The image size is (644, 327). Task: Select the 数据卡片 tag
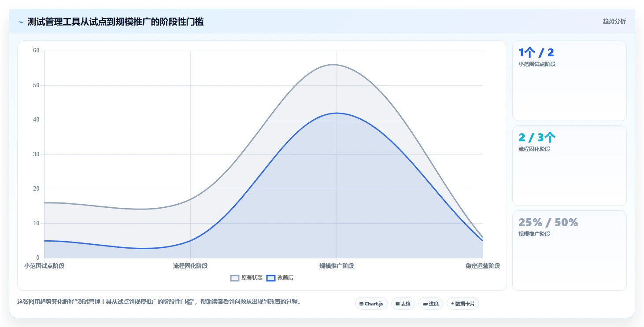(463, 304)
